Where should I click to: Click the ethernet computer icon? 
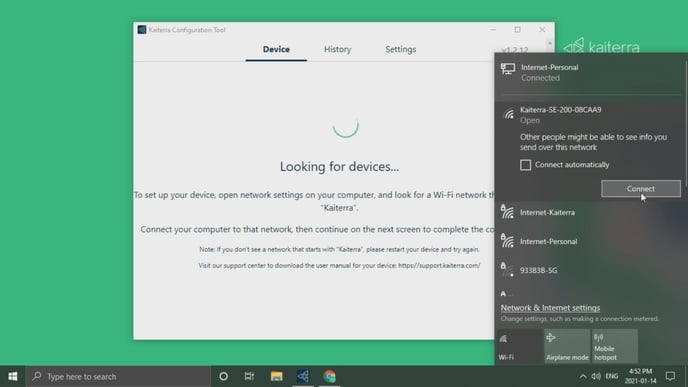point(508,69)
